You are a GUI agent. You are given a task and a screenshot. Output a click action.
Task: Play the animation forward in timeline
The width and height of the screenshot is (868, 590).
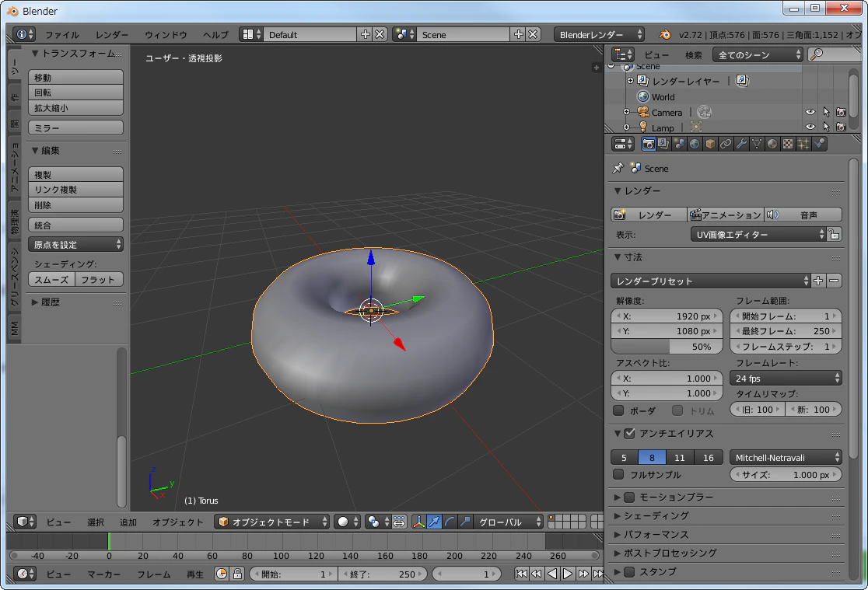pyautogui.click(x=568, y=574)
